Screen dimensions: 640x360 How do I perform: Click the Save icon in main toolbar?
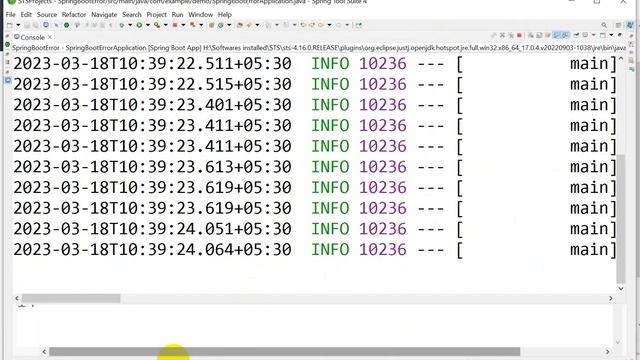click(27, 25)
